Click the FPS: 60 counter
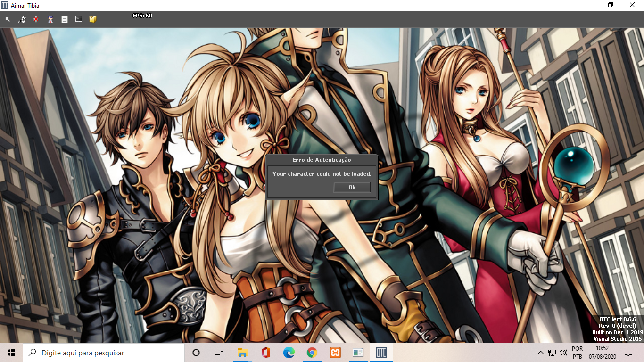The image size is (644, 362). pos(142,16)
